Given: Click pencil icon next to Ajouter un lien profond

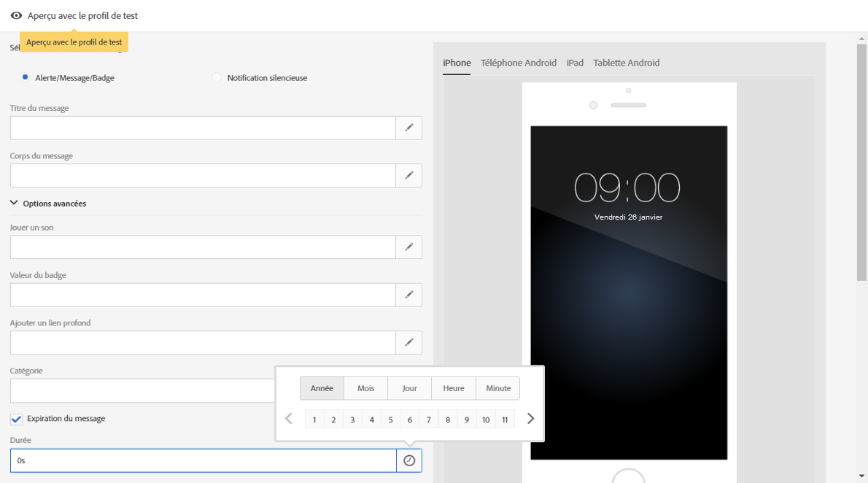Looking at the screenshot, I should coord(409,342).
